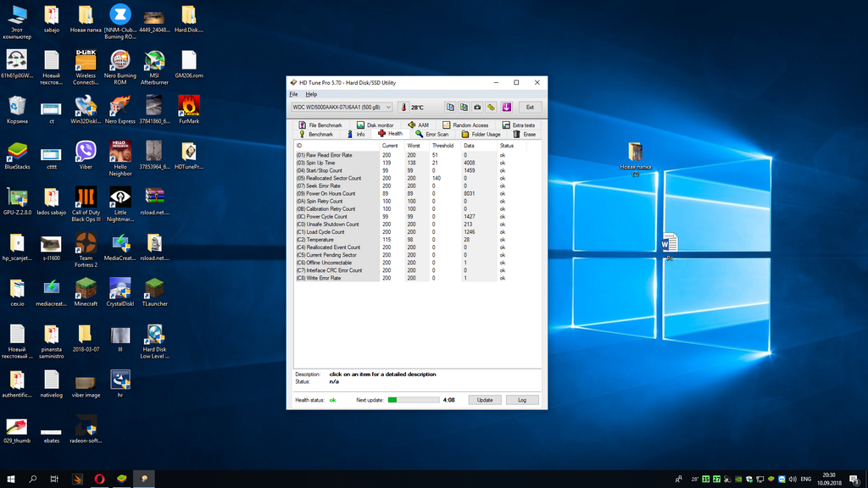
Task: Click the thermometer temperature icon
Action: pyautogui.click(x=403, y=108)
